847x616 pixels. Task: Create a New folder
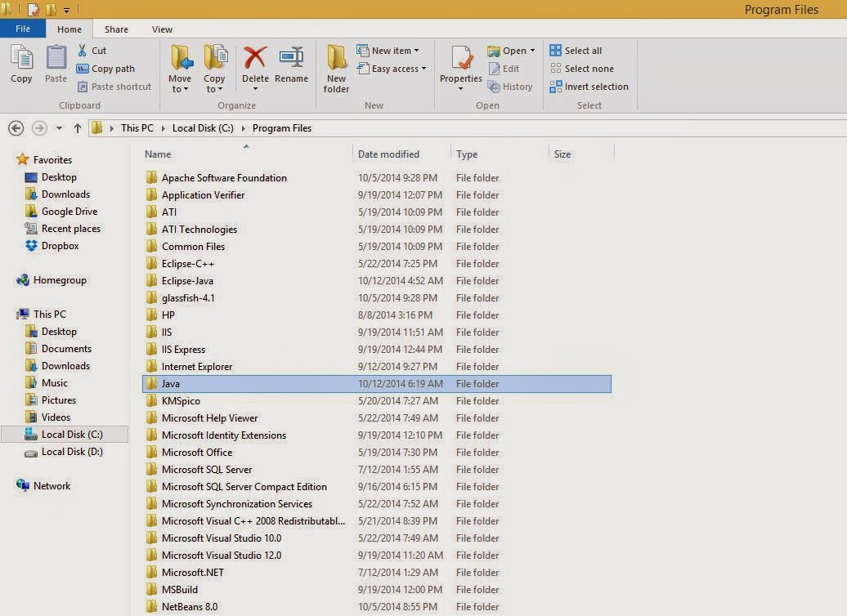click(x=336, y=69)
